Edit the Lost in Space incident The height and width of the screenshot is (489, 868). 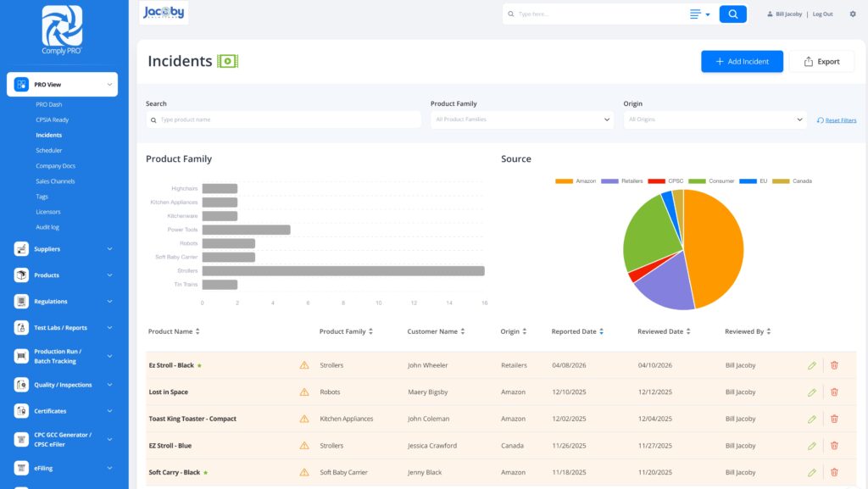tap(812, 392)
